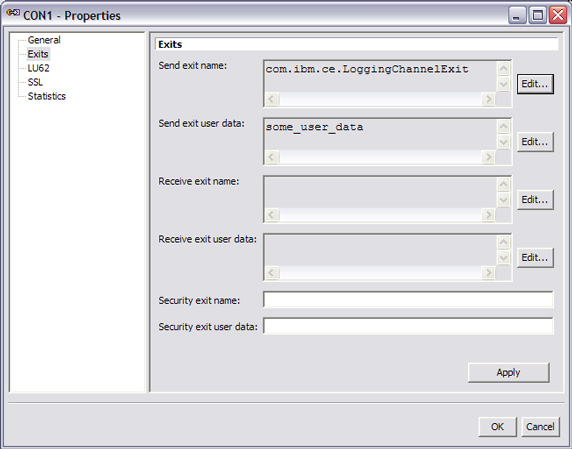Open the LU62 properties page
The image size is (572, 449).
(x=38, y=68)
